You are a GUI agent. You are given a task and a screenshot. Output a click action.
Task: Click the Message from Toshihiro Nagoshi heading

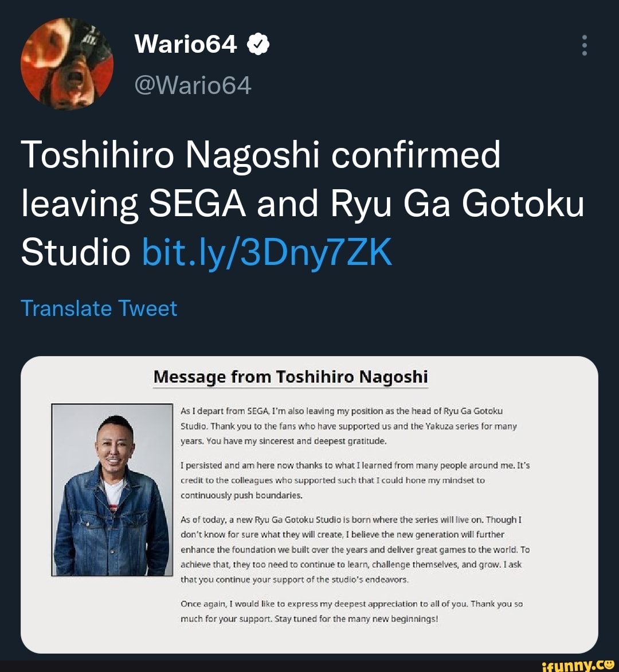coord(290,377)
